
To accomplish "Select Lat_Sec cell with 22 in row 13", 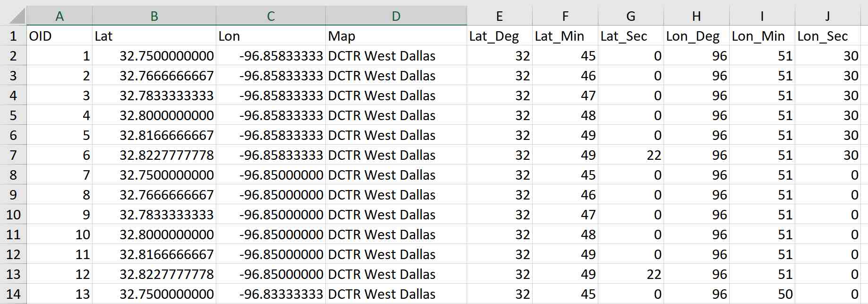I will click(x=630, y=274).
